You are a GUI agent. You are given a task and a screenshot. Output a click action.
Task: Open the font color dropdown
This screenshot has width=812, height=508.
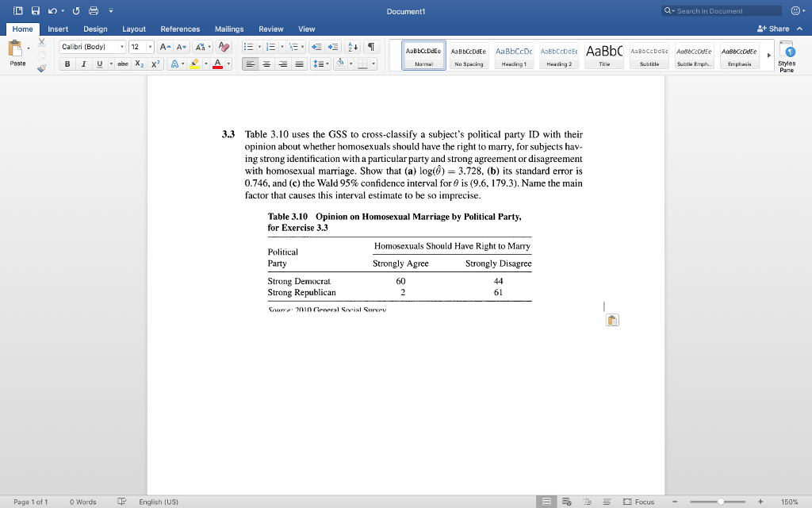tap(227, 63)
